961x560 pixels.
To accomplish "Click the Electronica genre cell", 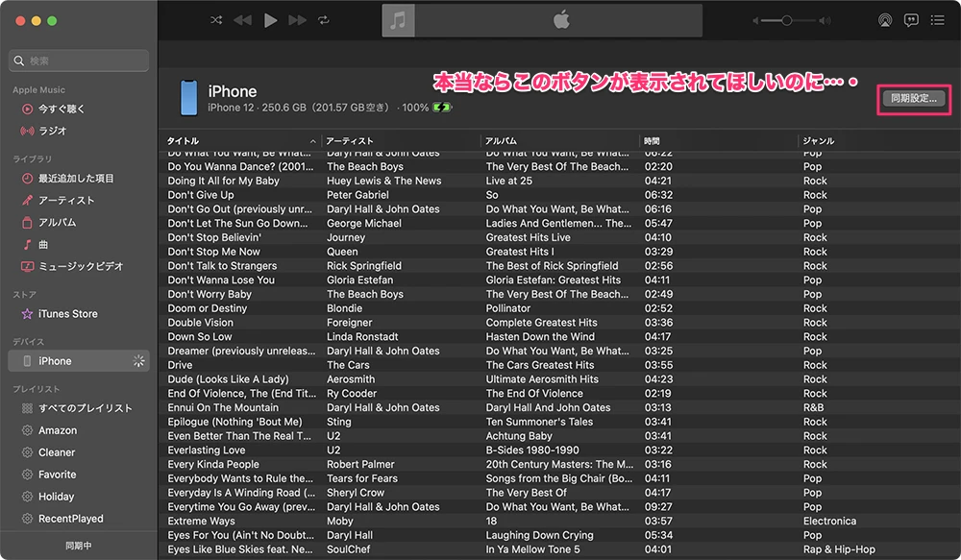I will click(x=830, y=521).
